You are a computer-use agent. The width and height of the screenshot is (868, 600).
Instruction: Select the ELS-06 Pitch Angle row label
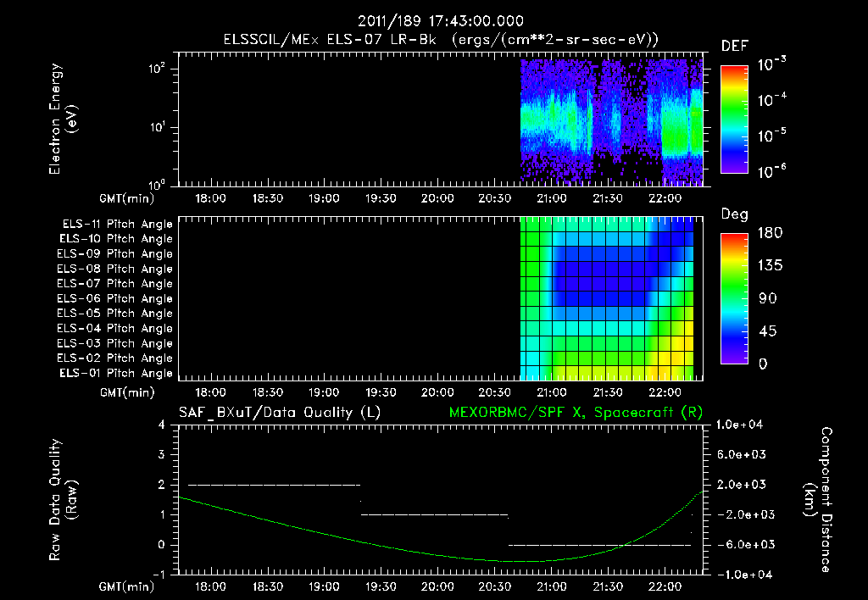(115, 299)
